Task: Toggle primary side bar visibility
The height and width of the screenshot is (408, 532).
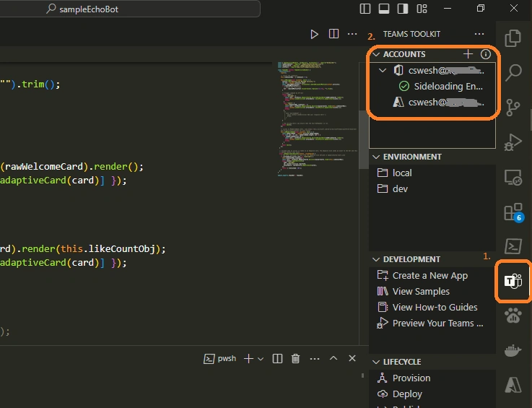Action: (365, 9)
